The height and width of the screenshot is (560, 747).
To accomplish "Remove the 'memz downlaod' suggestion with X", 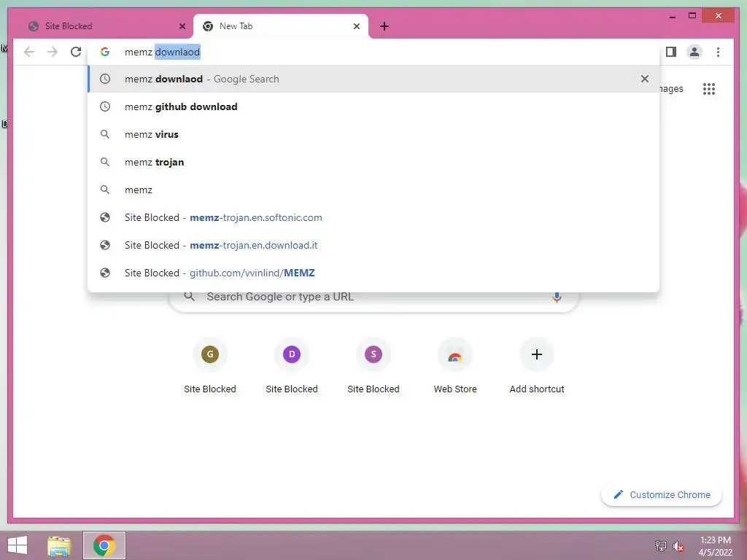I will tap(645, 79).
